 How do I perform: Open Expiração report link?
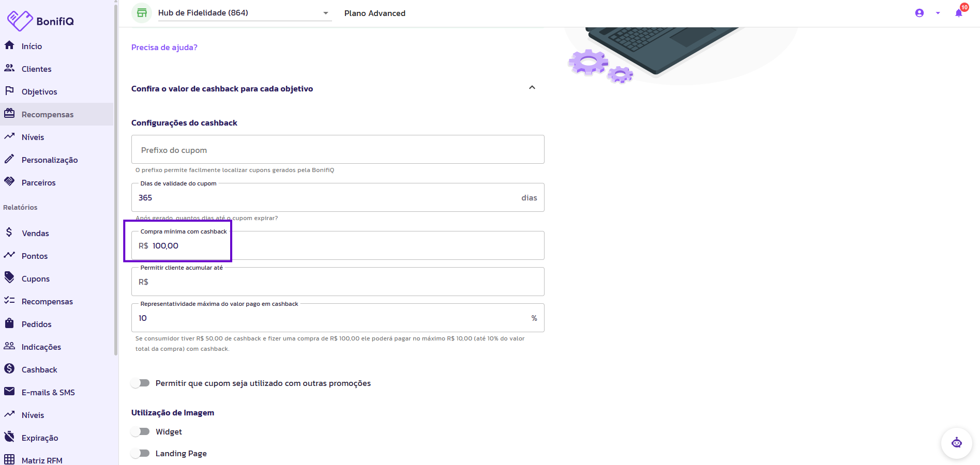56,438
